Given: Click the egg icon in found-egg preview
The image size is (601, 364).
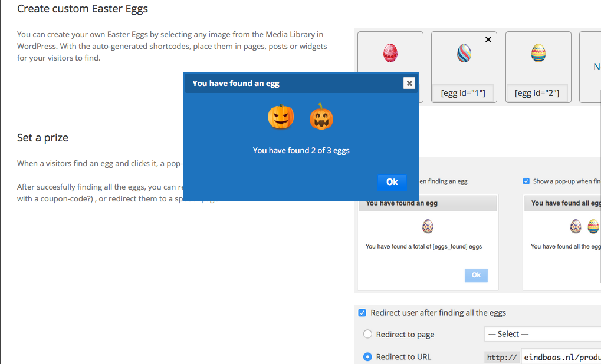Looking at the screenshot, I should [428, 226].
